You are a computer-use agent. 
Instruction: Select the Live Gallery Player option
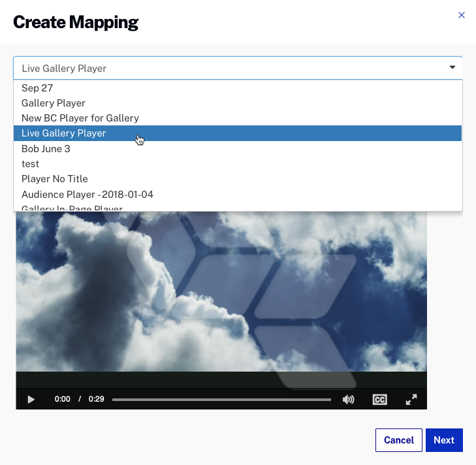64,133
